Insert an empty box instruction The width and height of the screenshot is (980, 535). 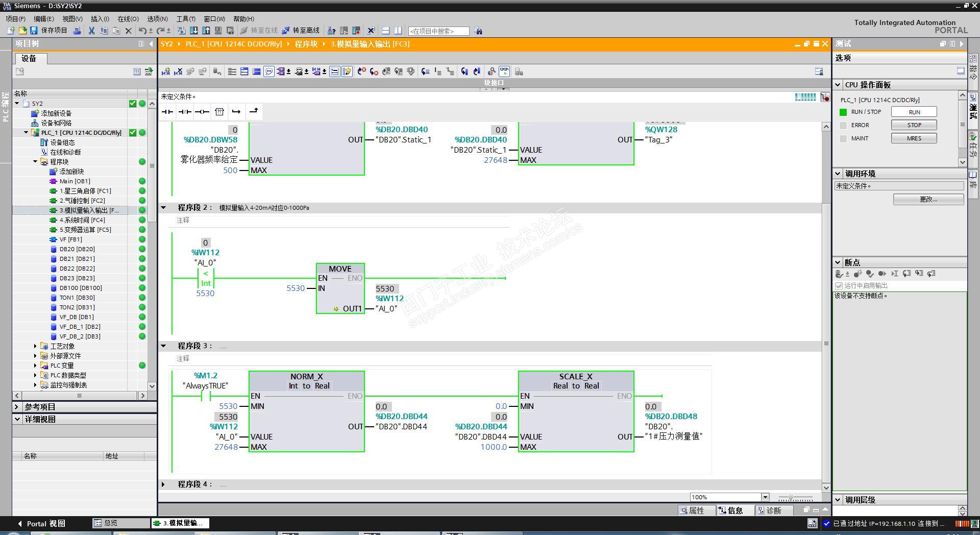coord(219,111)
